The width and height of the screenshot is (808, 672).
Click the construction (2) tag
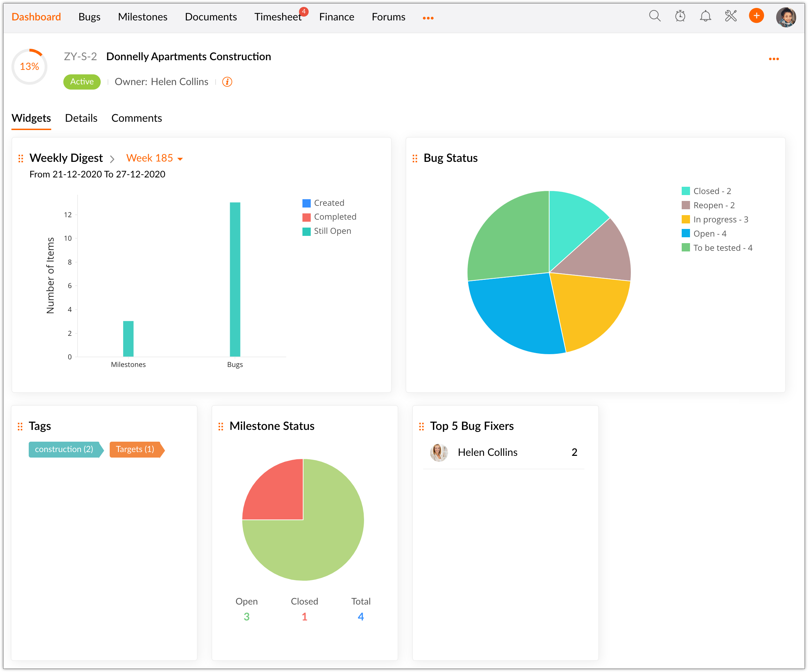[64, 449]
